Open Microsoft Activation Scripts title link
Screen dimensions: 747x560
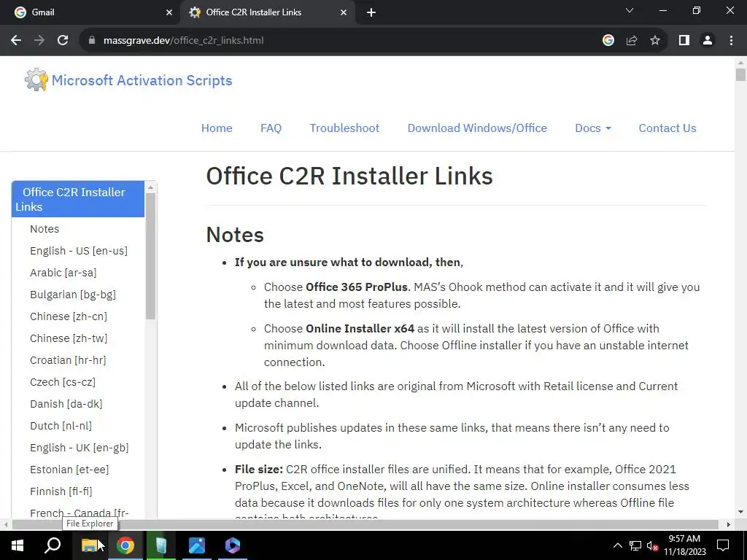point(142,80)
